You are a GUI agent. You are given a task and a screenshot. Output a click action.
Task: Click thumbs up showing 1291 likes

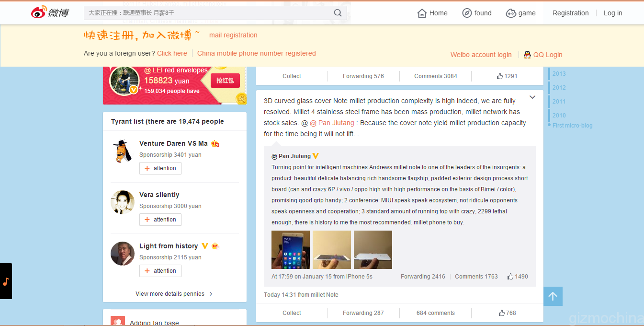[507, 76]
